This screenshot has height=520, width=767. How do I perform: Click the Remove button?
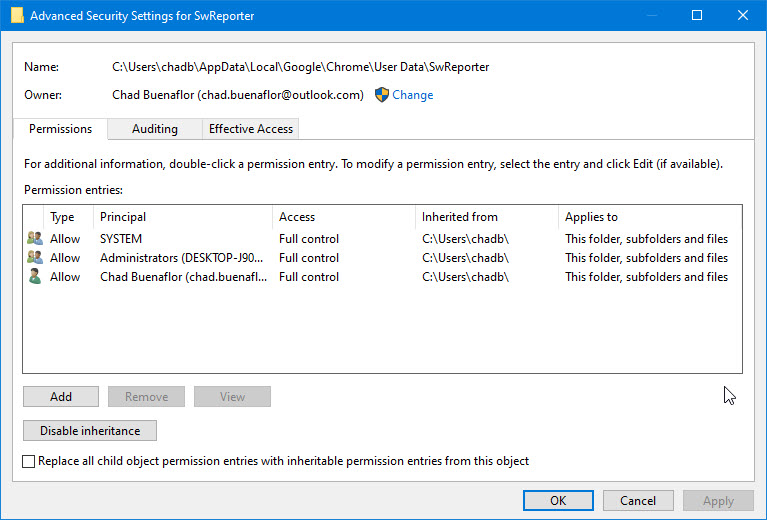coord(146,396)
